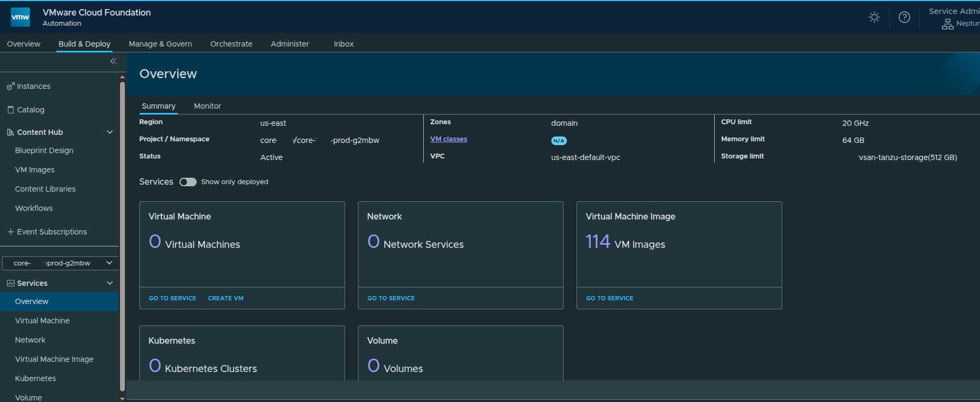Go to the Administer tab
Image resolution: width=980 pixels, height=402 pixels.
tap(290, 44)
